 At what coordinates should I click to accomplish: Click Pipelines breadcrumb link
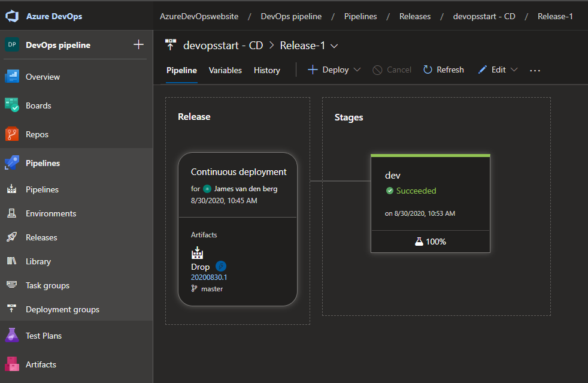[360, 17]
